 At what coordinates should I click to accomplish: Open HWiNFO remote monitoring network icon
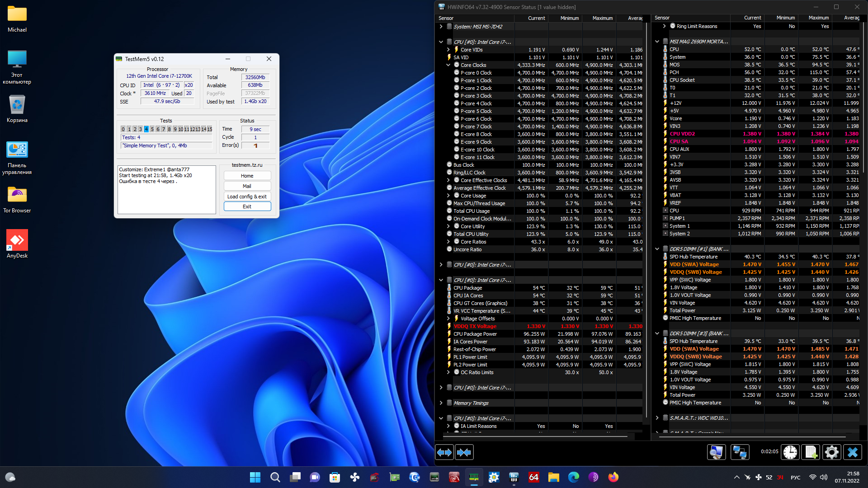[740, 452]
